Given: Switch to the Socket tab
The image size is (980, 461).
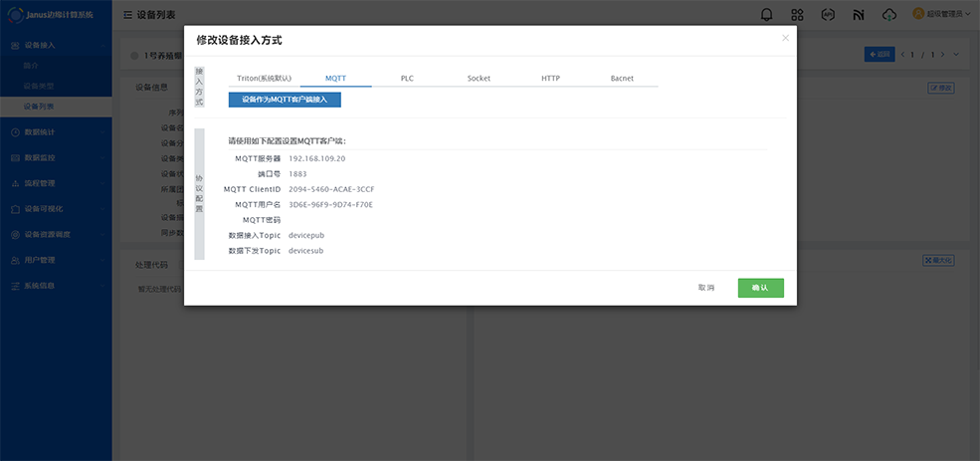Looking at the screenshot, I should (x=479, y=78).
